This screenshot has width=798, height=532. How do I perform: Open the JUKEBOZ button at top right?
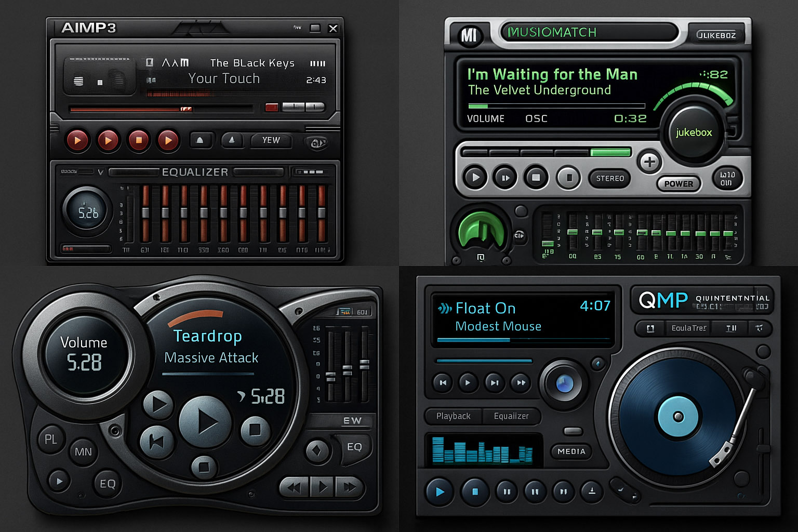click(716, 35)
